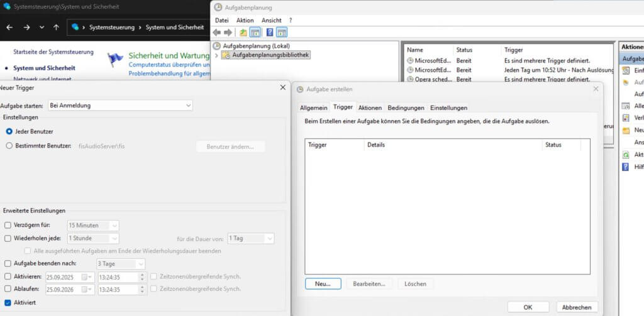Adjust Ablaufen time spinner arrows

(142, 290)
